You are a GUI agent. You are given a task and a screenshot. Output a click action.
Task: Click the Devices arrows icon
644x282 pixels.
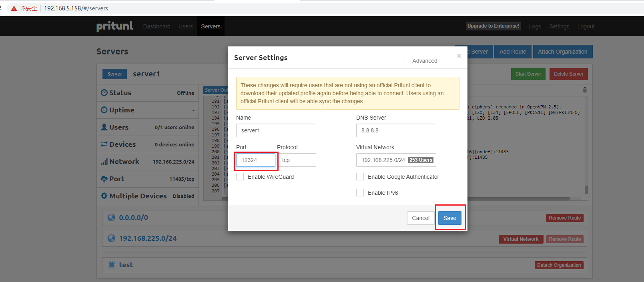[104, 144]
